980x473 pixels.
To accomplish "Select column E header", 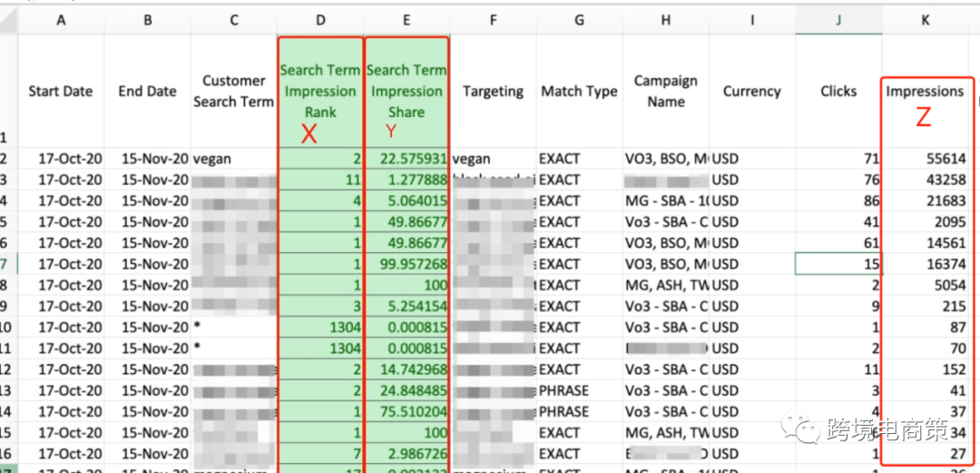I will point(406,20).
